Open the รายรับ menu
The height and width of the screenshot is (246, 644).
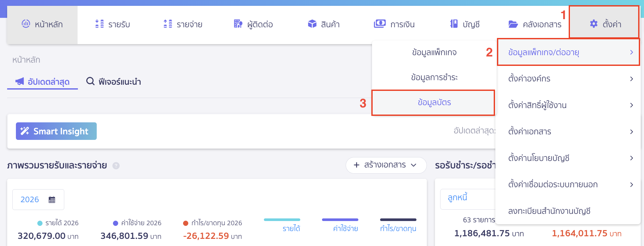tap(112, 25)
